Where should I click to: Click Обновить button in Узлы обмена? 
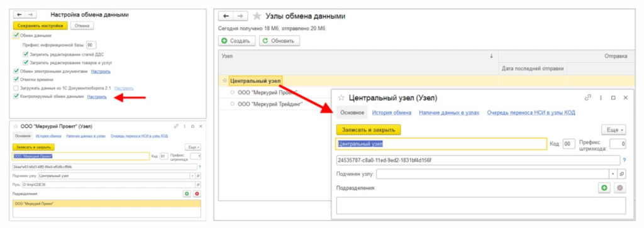coord(279,41)
